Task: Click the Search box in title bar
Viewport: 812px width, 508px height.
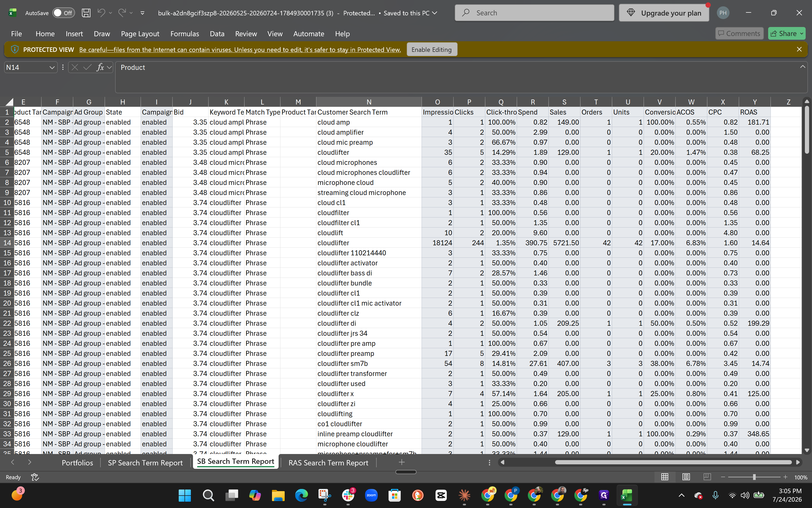Action: [534, 13]
